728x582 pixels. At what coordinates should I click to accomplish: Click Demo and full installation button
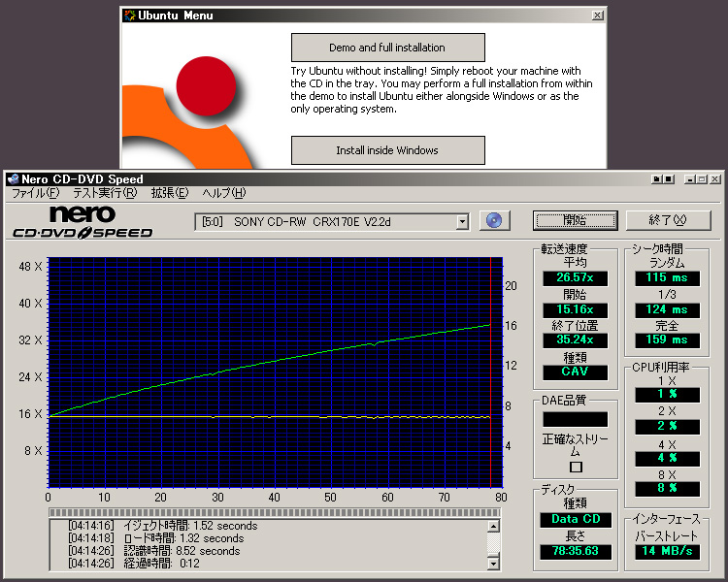(387, 48)
